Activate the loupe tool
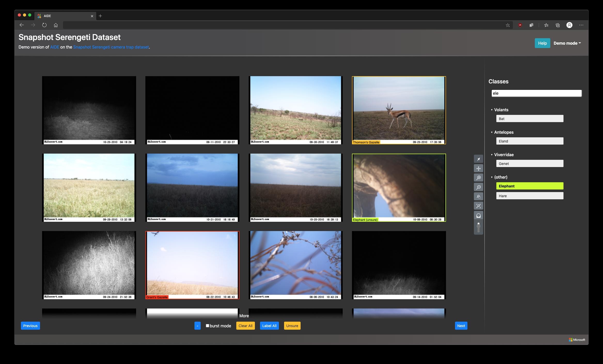Image resolution: width=603 pixels, height=364 pixels. [479, 215]
